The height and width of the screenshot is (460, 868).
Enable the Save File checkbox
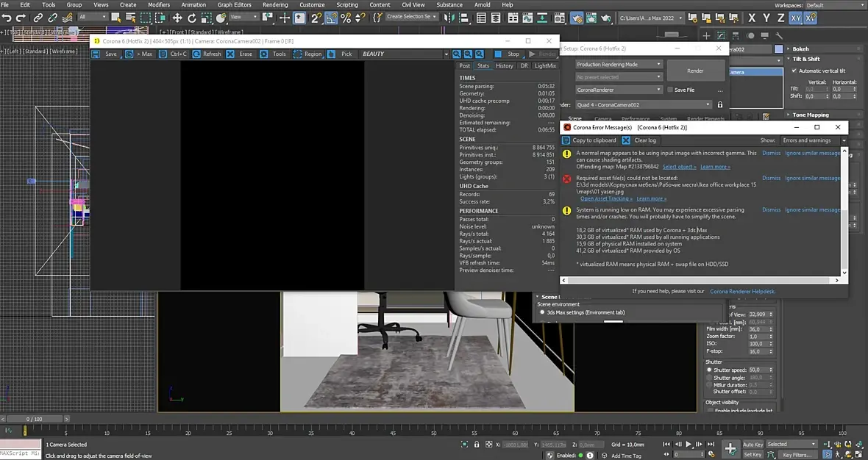[x=669, y=90]
